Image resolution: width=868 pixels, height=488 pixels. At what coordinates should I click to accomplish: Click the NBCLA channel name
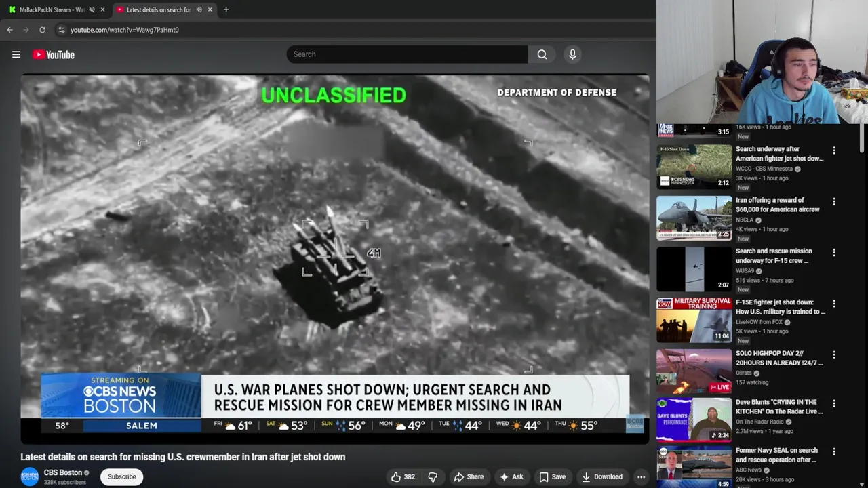[745, 220]
